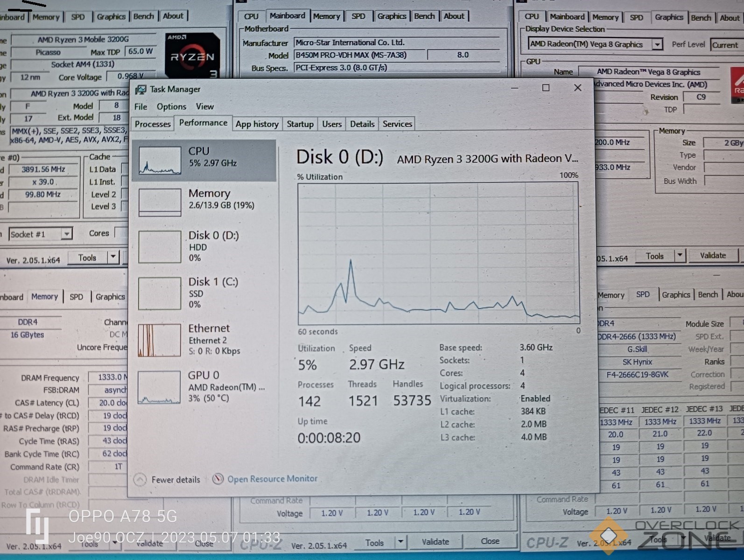Open the Bench tab in bottom-right CPU-Z window
Image resolution: width=744 pixels, height=560 pixels.
[x=708, y=295]
